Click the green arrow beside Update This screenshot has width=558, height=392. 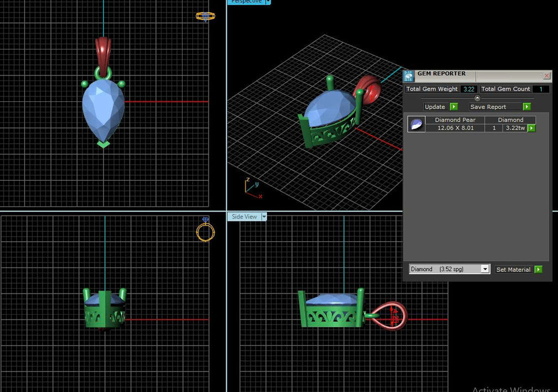click(454, 107)
